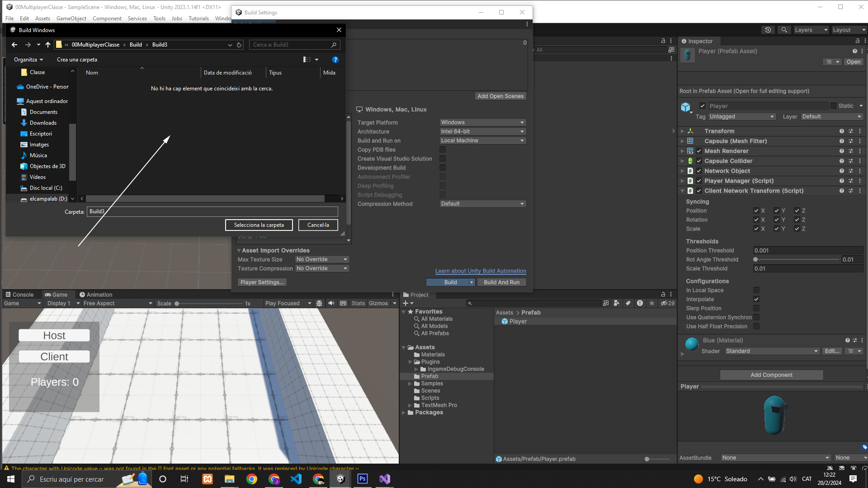Go up one folder level arrow
Viewport: 868px width, 488px height.
coord(48,45)
